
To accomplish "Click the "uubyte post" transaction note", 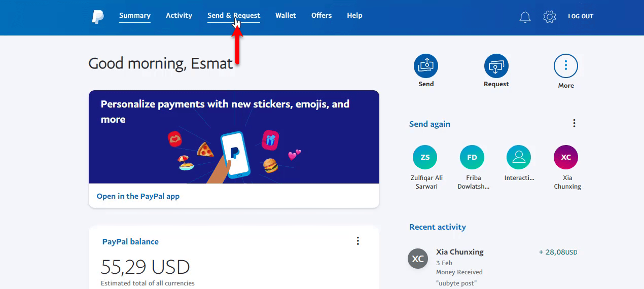I will [x=456, y=283].
